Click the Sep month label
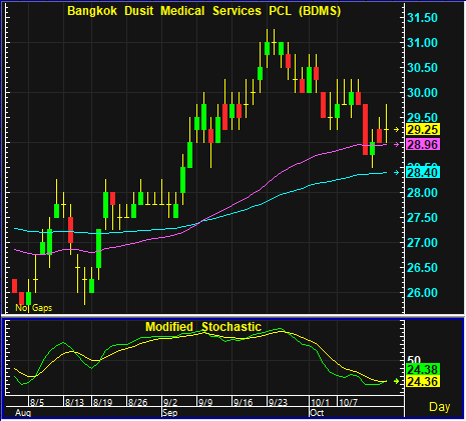The width and height of the screenshot is (466, 421). click(170, 413)
